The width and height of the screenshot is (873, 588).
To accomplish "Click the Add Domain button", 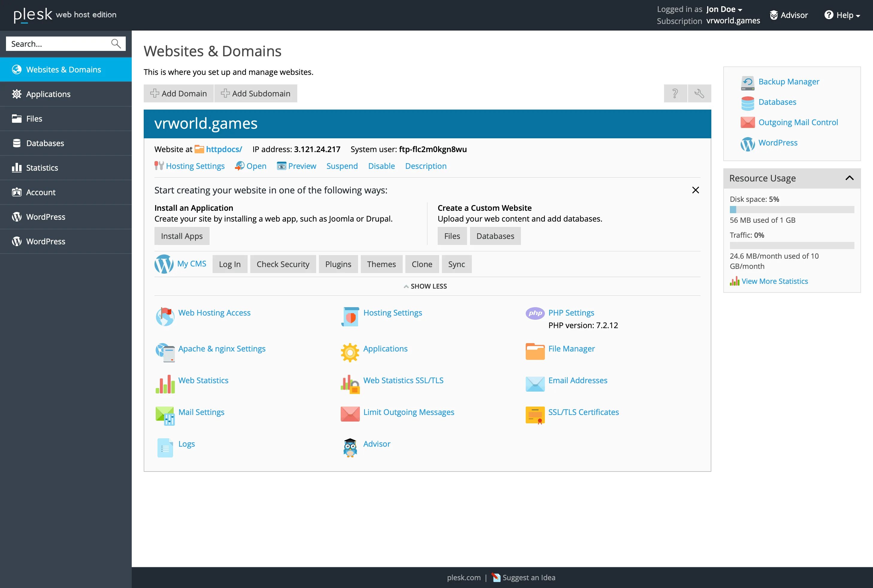I will pos(178,93).
